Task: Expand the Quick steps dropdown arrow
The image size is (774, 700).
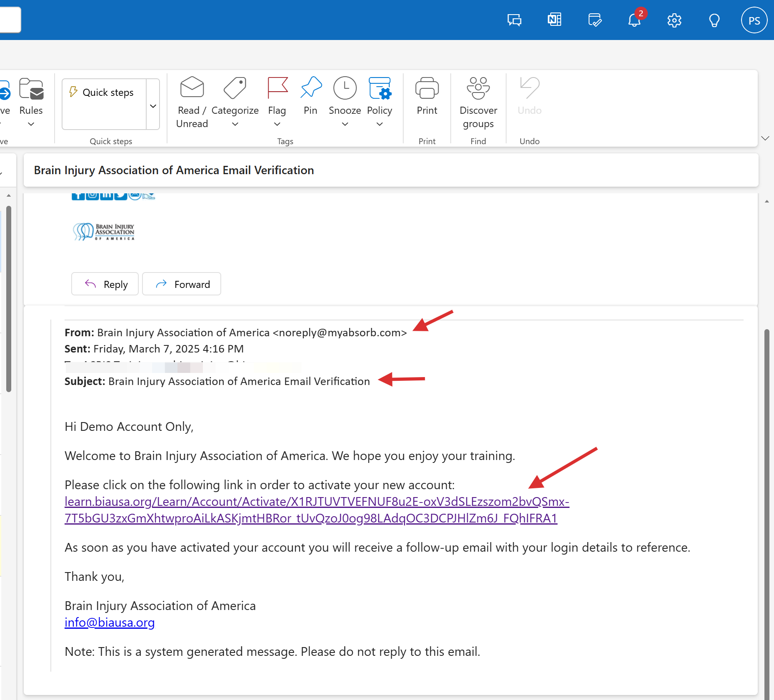Action: (x=153, y=106)
